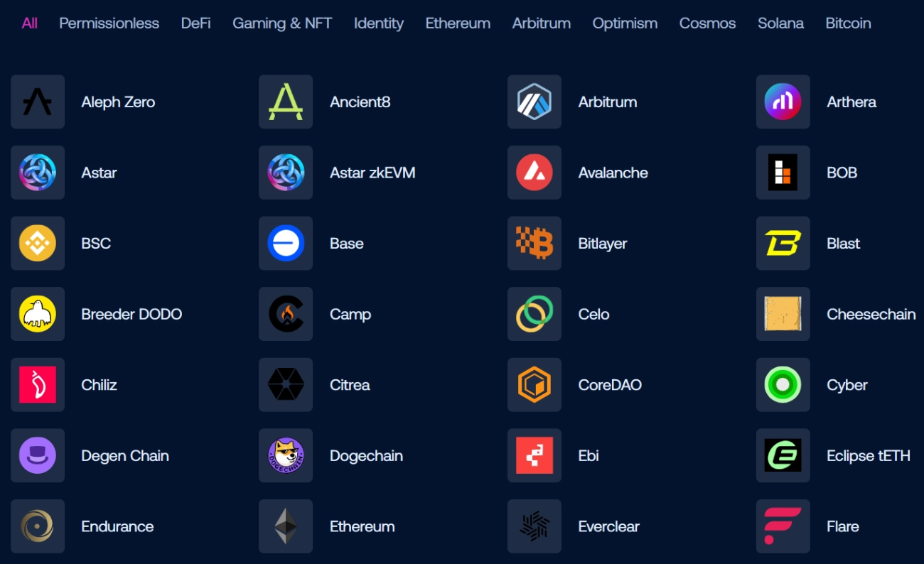Click the Ancient8 green A icon
The image size is (924, 564).
[x=286, y=102]
